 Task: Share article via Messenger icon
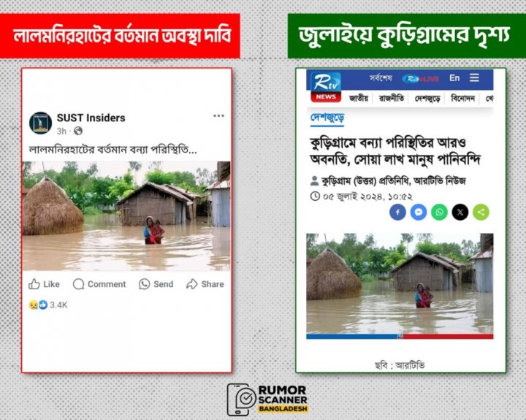coord(419,212)
